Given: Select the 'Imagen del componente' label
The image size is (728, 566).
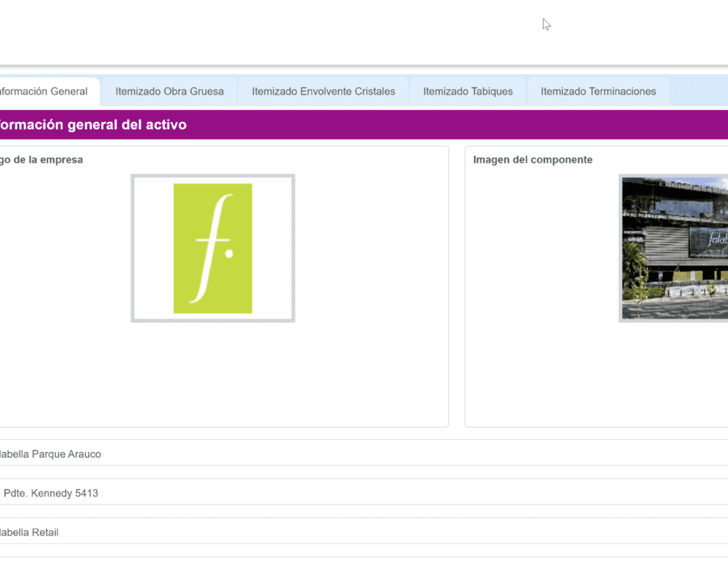Looking at the screenshot, I should (532, 160).
